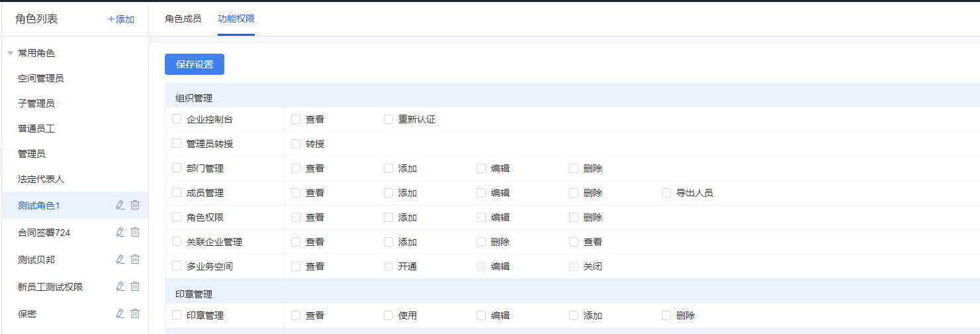The height and width of the screenshot is (334, 980).
Task: Click the pencil icon beside 新员工测试权限
Action: click(x=120, y=287)
